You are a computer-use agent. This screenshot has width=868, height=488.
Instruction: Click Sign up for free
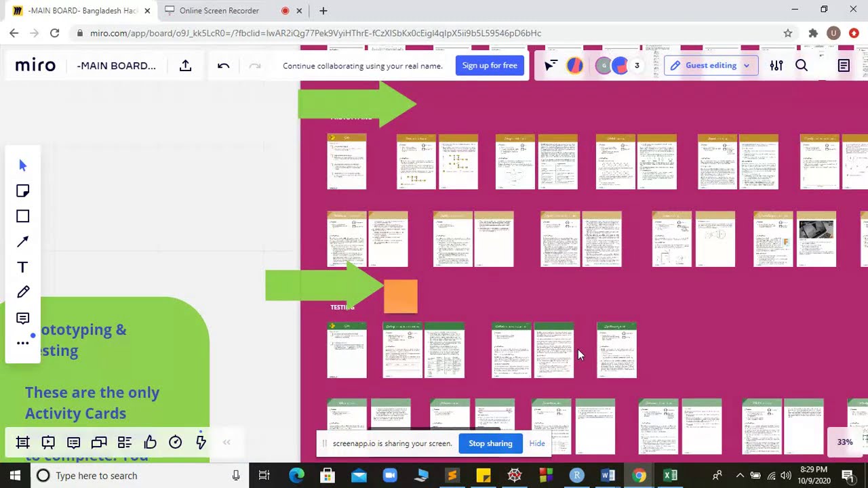pyautogui.click(x=490, y=66)
